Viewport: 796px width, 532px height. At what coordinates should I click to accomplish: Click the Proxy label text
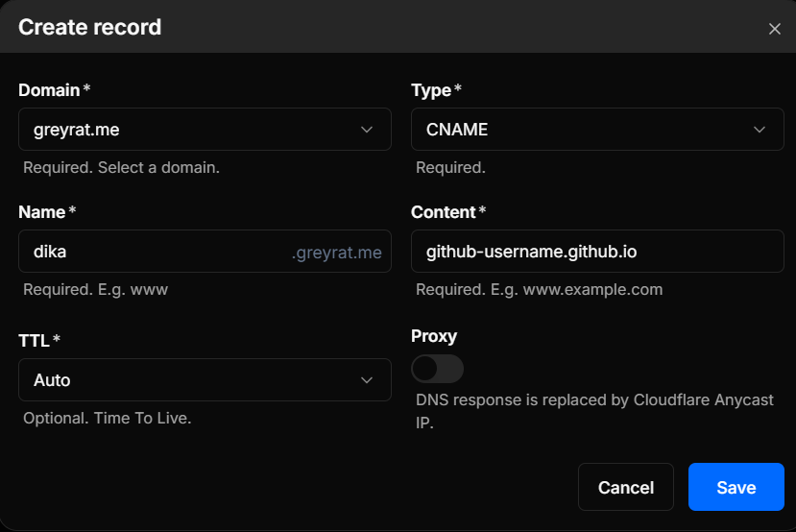434,336
